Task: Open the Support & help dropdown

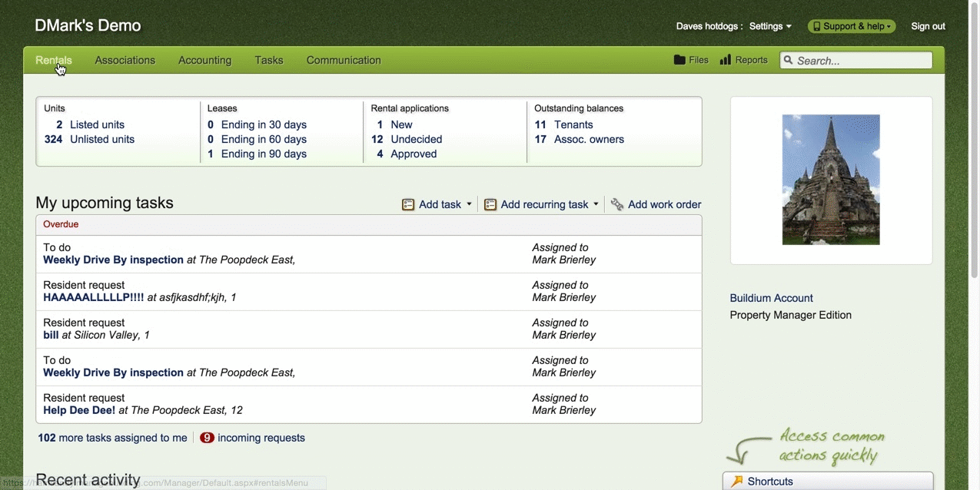Action: [x=852, y=26]
